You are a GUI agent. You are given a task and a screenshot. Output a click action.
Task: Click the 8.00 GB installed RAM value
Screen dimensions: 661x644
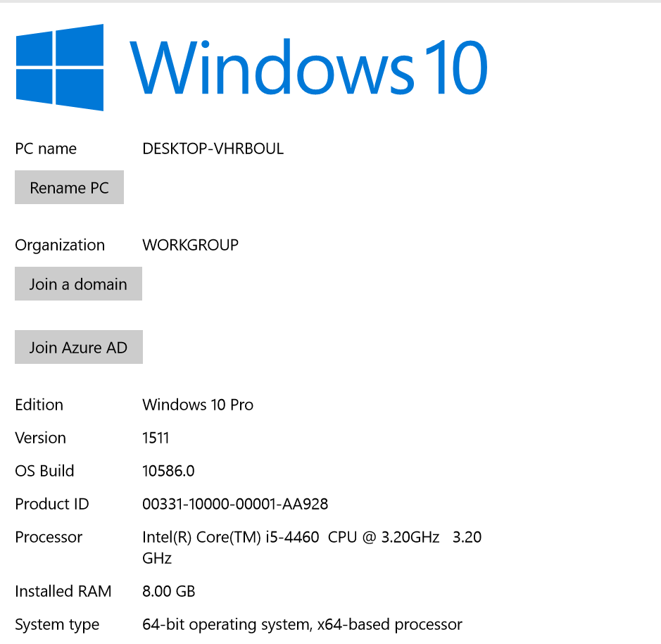point(169,591)
